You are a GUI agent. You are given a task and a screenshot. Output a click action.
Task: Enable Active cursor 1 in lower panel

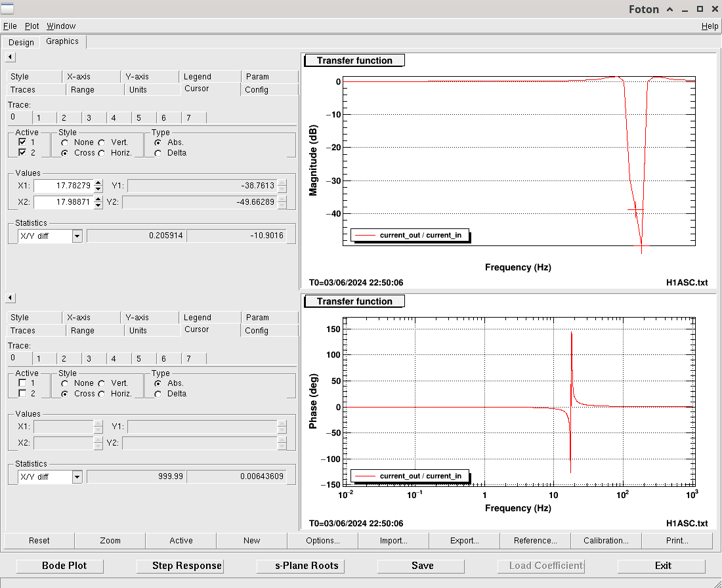(22, 383)
